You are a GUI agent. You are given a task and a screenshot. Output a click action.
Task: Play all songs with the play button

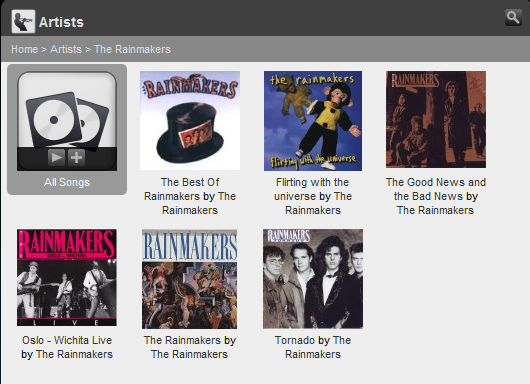56,157
